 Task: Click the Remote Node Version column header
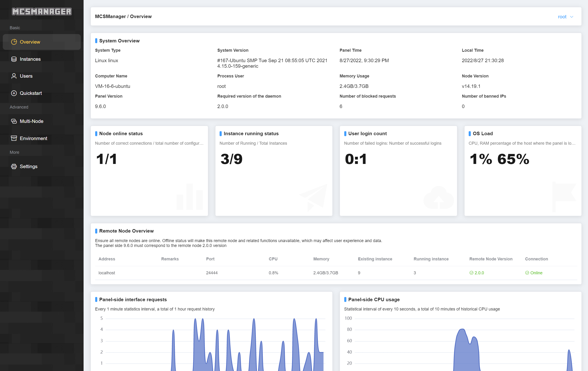[x=491, y=259]
